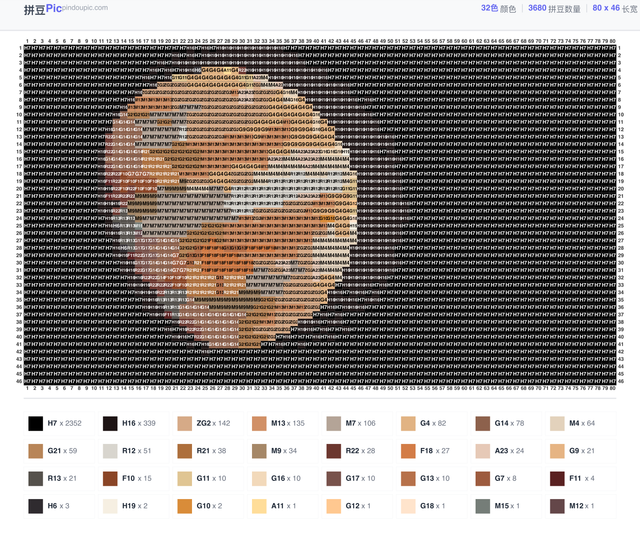This screenshot has width=640, height=541.
Task: Click the bead pattern grid image
Action: pyautogui.click(x=320, y=214)
